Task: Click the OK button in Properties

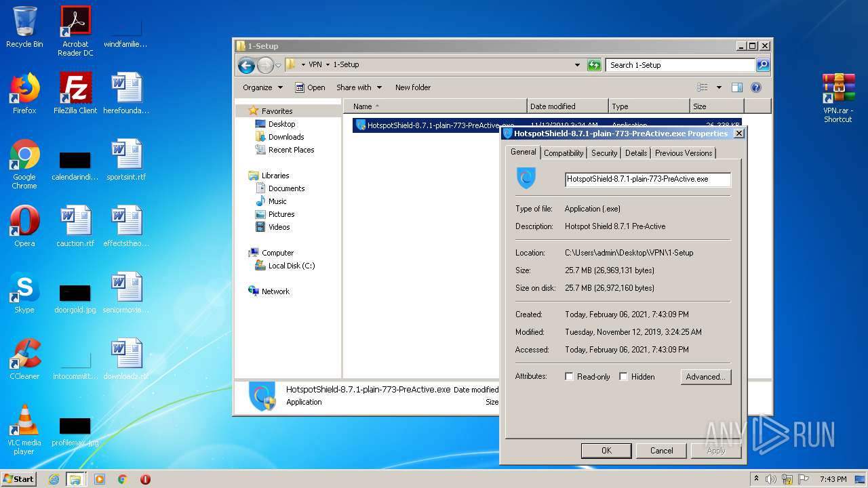Action: 606,451
